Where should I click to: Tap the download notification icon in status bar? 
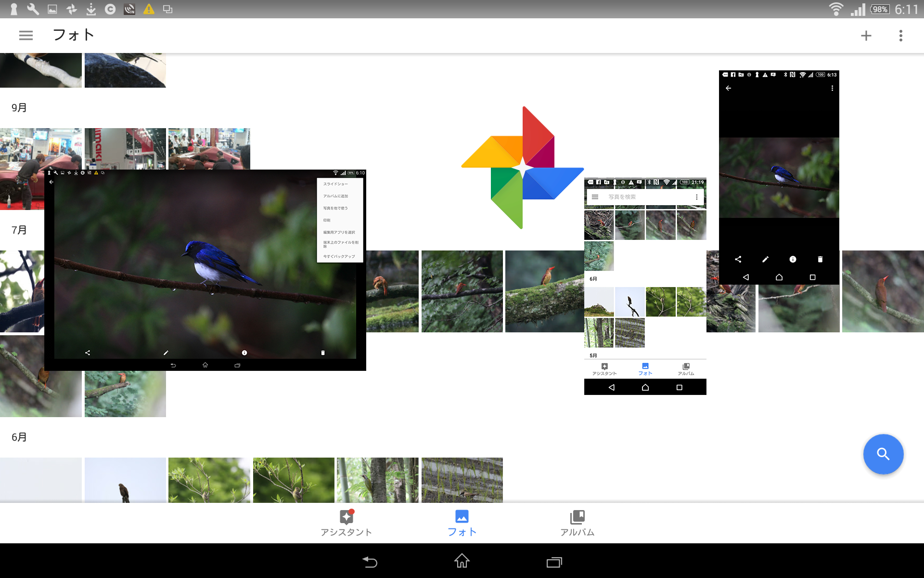91,9
